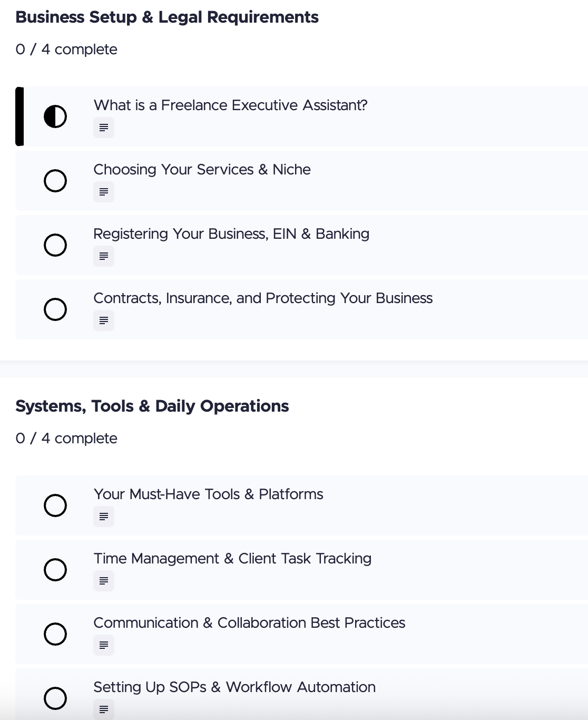Click the notes icon under Communication & Collaboration Best Practices

(x=104, y=645)
